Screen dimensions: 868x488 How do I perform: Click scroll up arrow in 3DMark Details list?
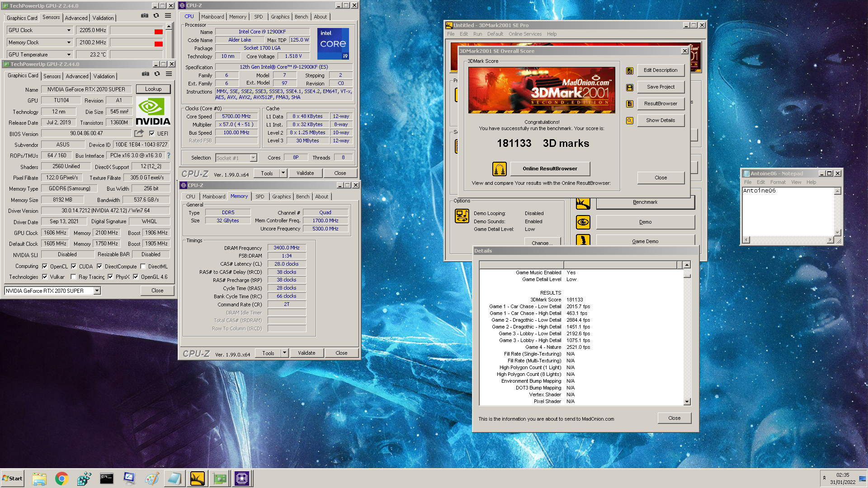687,265
